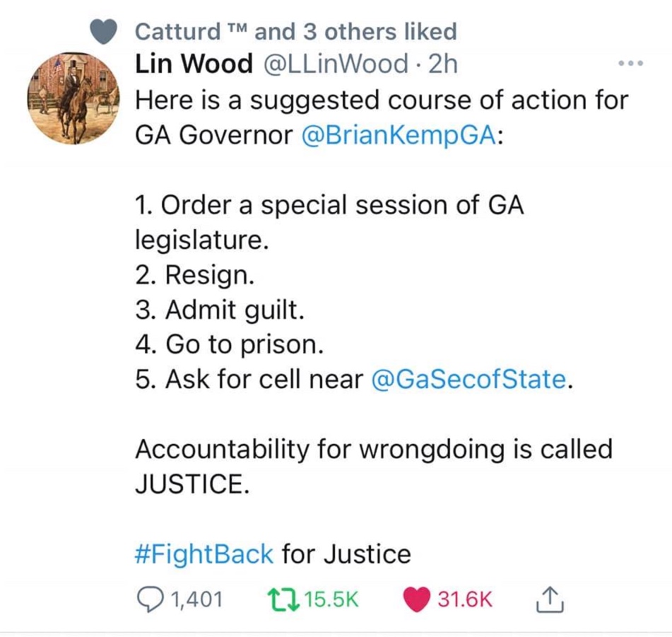Click the "Accountability for wrongdoing" sentence

pos(373,449)
